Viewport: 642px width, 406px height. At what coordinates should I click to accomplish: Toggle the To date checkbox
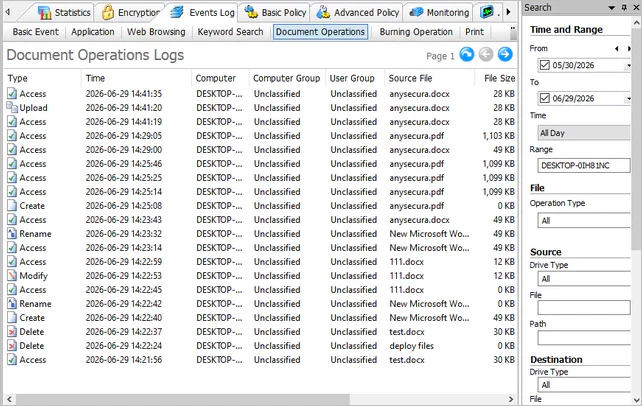[544, 98]
